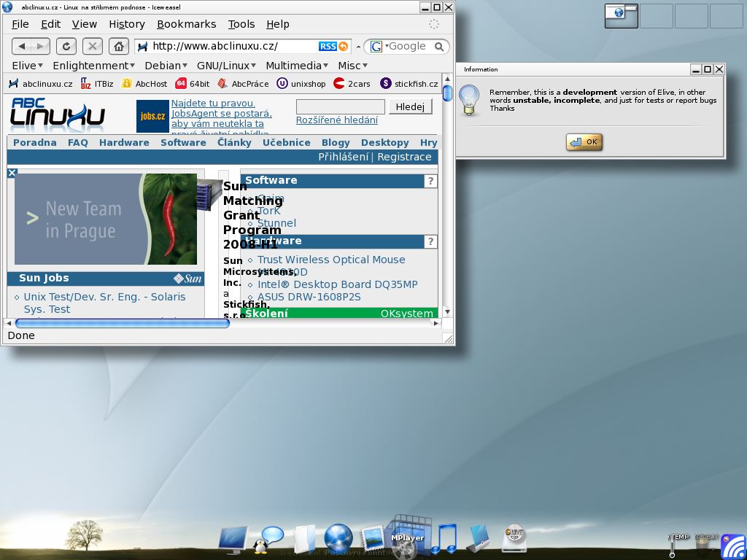Open the Elive installer disk icon
Viewport: 747px width, 560px height.
(514, 538)
